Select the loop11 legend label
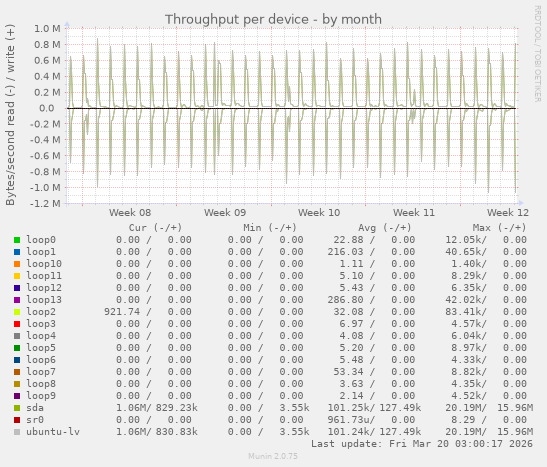This screenshot has height=467, width=547. (44, 276)
